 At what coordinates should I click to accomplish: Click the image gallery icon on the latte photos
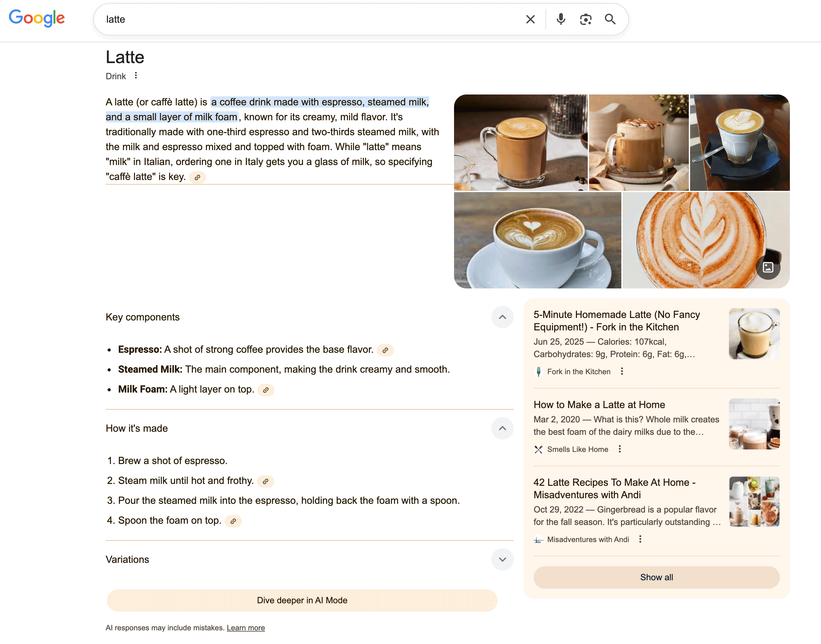pos(768,268)
